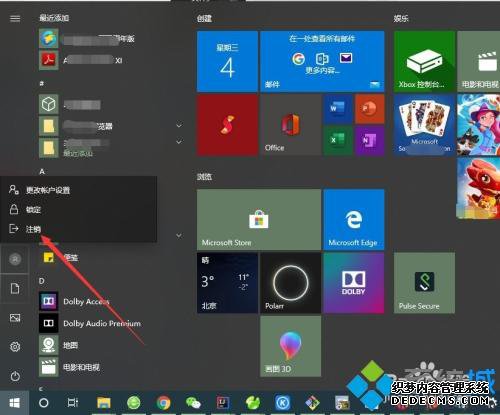Open the Microsoft Solitaire tile

coord(424,125)
